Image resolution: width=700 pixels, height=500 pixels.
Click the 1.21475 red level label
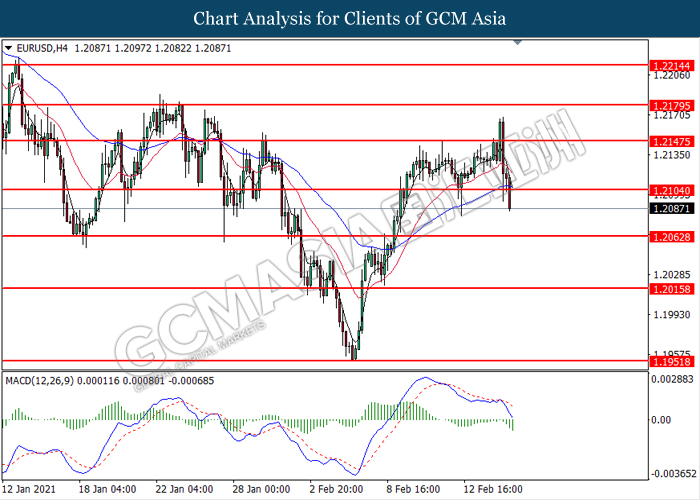tap(671, 142)
